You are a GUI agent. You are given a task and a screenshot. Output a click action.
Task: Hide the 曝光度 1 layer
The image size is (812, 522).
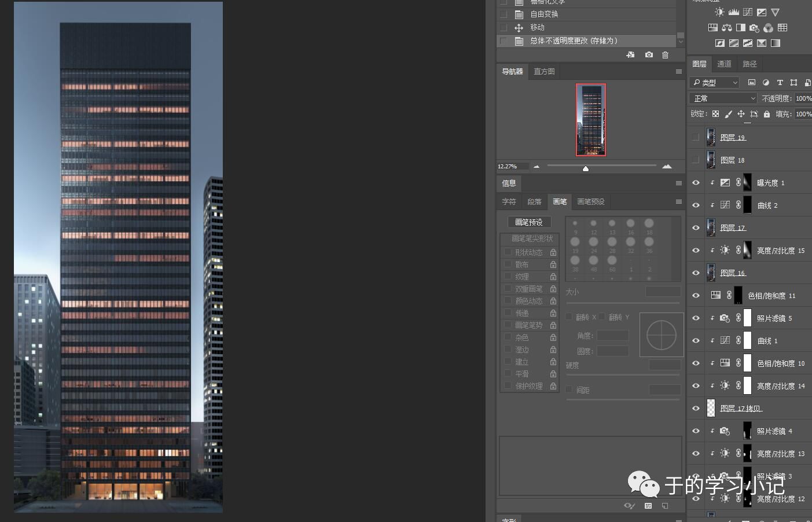[x=696, y=182]
